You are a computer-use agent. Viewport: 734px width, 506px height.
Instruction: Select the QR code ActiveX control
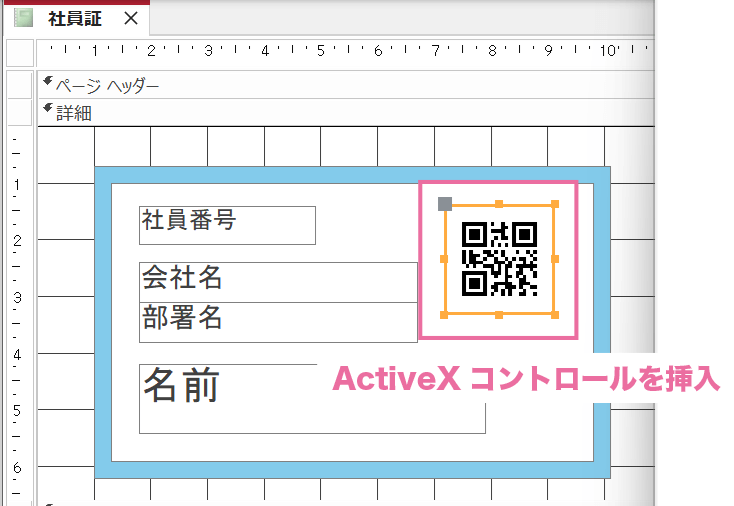(x=499, y=259)
